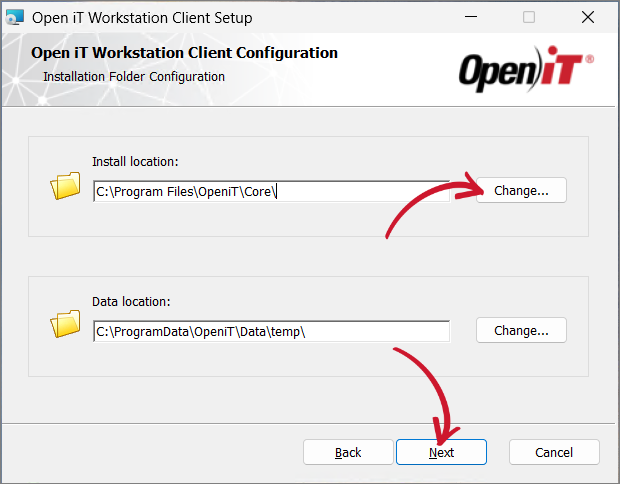Click Change button for Install location

coord(521,190)
